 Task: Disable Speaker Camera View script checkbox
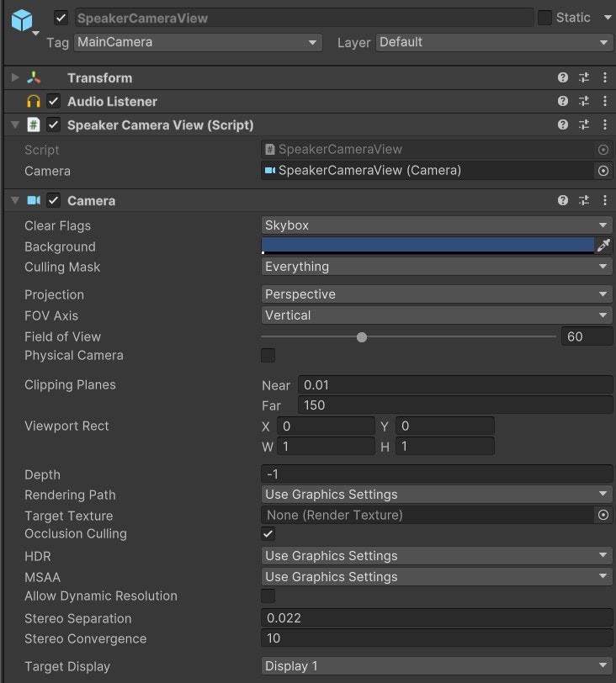point(53,125)
